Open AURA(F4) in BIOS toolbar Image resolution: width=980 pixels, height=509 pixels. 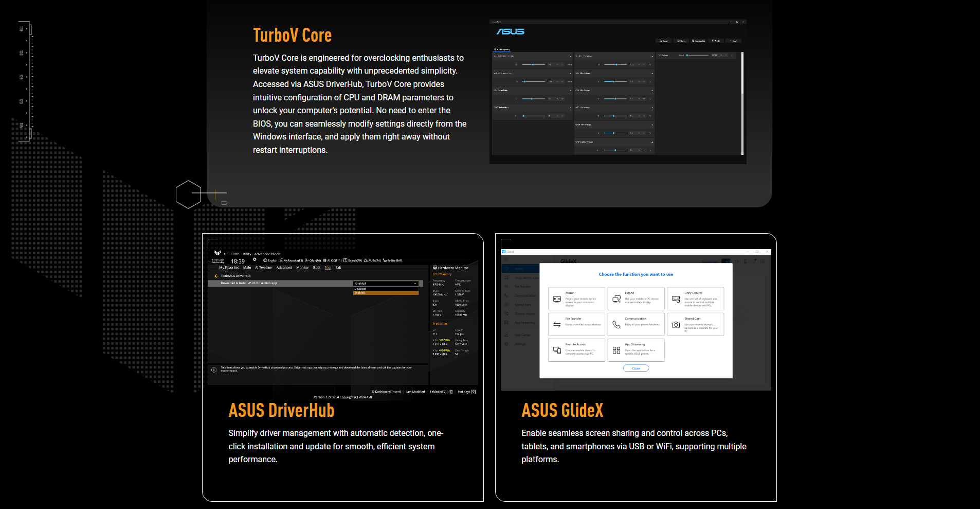[372, 260]
